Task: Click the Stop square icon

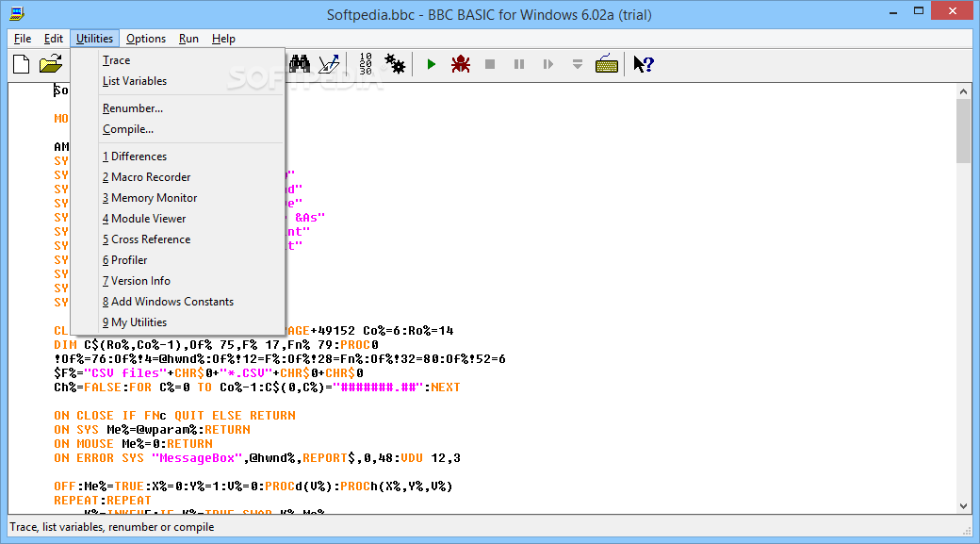Action: (490, 64)
